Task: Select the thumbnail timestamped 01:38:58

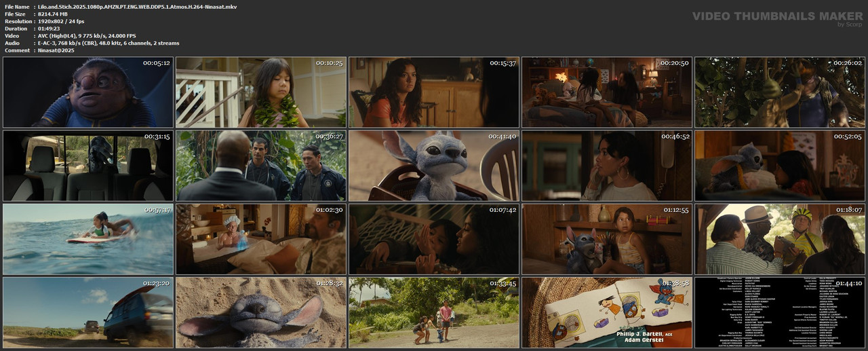Action: (x=607, y=312)
